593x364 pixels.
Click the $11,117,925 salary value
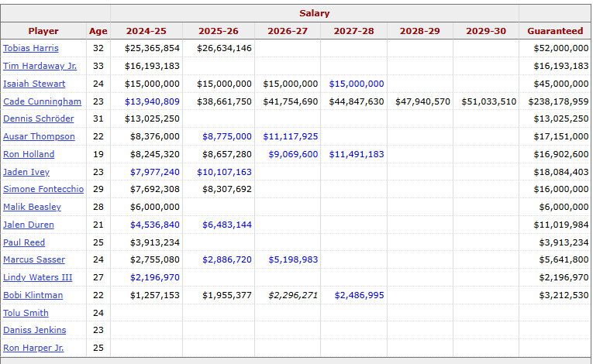coord(291,136)
